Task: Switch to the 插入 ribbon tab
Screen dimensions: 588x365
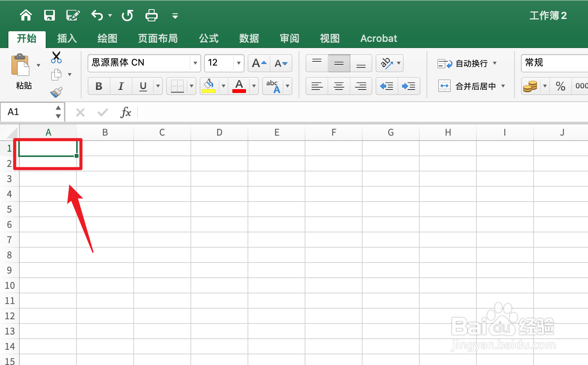Action: [67, 38]
